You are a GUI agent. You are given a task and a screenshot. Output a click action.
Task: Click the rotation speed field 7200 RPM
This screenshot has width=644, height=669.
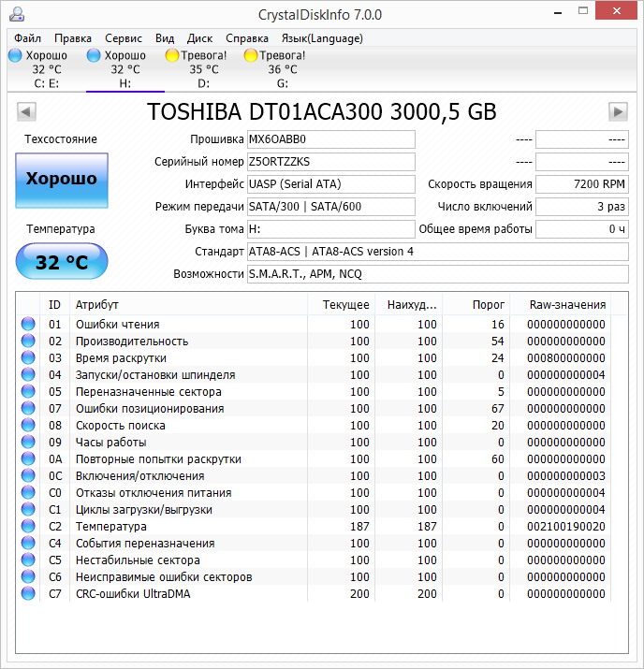pos(582,184)
